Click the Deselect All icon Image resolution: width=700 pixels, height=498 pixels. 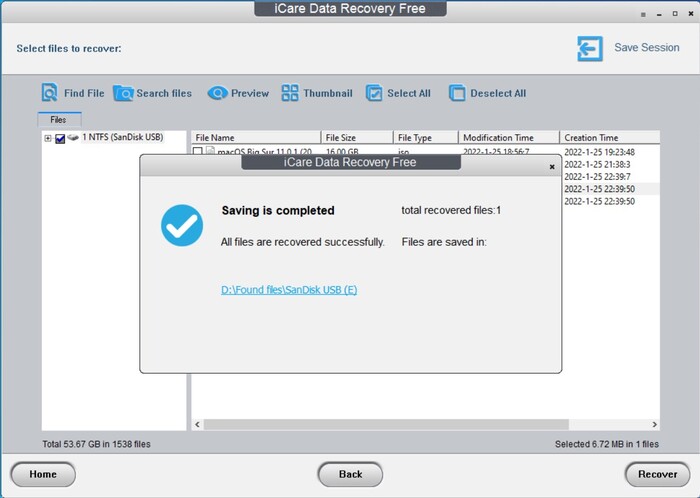click(x=457, y=93)
